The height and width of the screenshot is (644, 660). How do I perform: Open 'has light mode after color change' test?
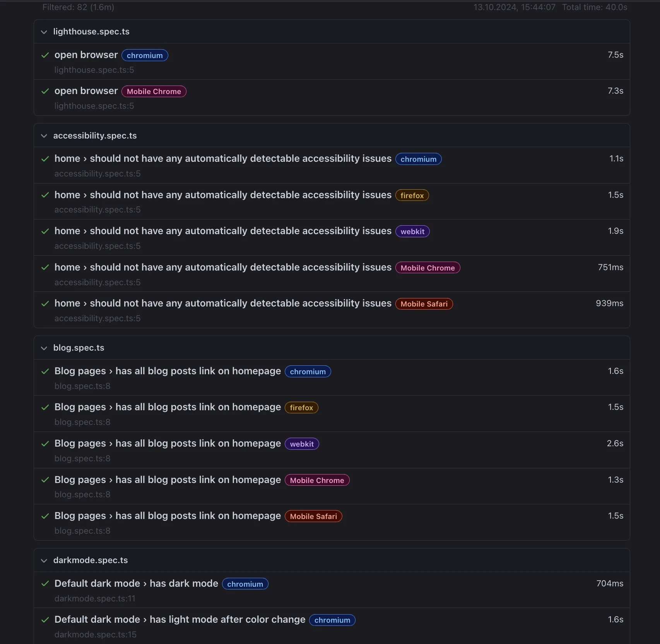(x=180, y=620)
